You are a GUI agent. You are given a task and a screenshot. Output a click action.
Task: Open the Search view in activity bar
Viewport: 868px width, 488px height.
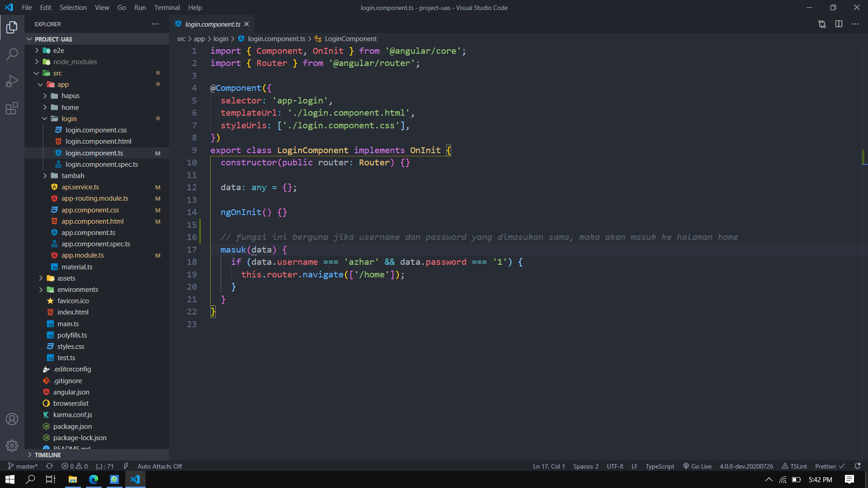pyautogui.click(x=12, y=54)
